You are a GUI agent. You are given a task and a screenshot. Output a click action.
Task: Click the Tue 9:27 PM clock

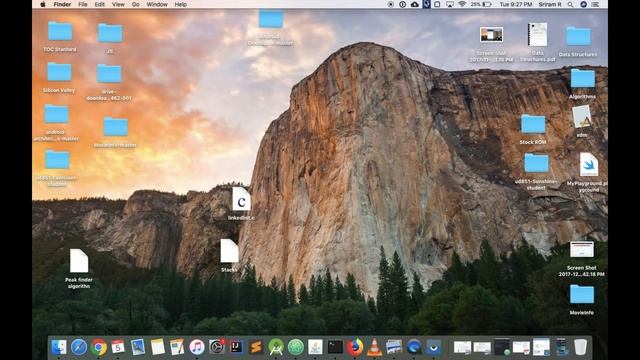[516, 4]
